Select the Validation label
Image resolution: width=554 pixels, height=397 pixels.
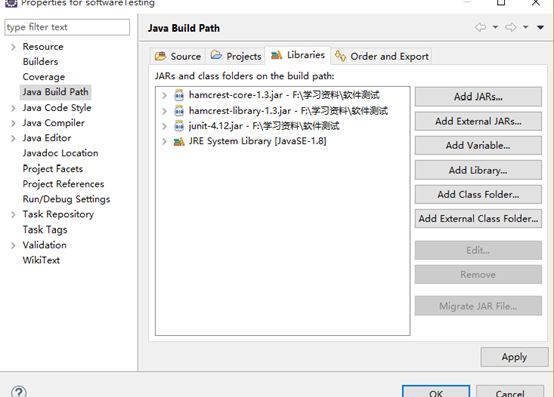coord(45,245)
